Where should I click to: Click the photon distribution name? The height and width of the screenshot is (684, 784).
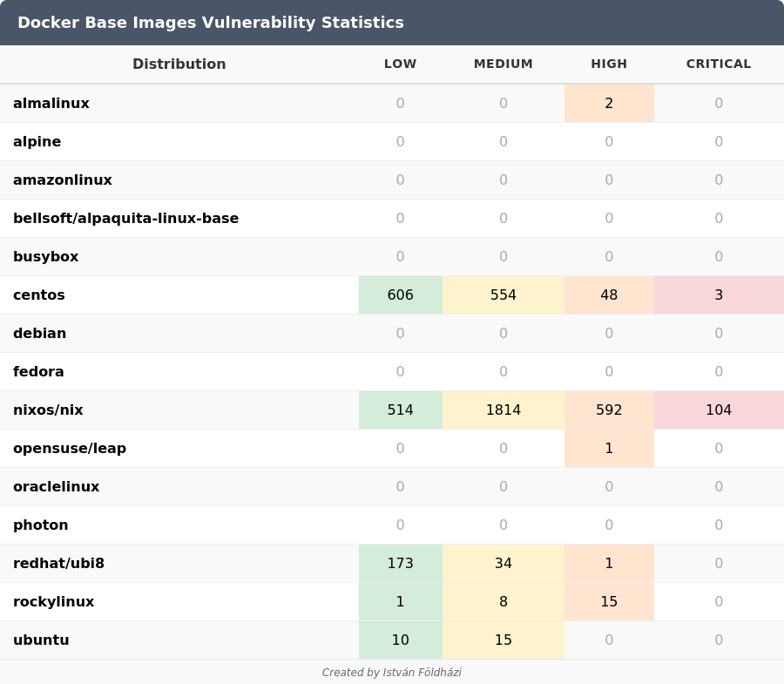(40, 525)
